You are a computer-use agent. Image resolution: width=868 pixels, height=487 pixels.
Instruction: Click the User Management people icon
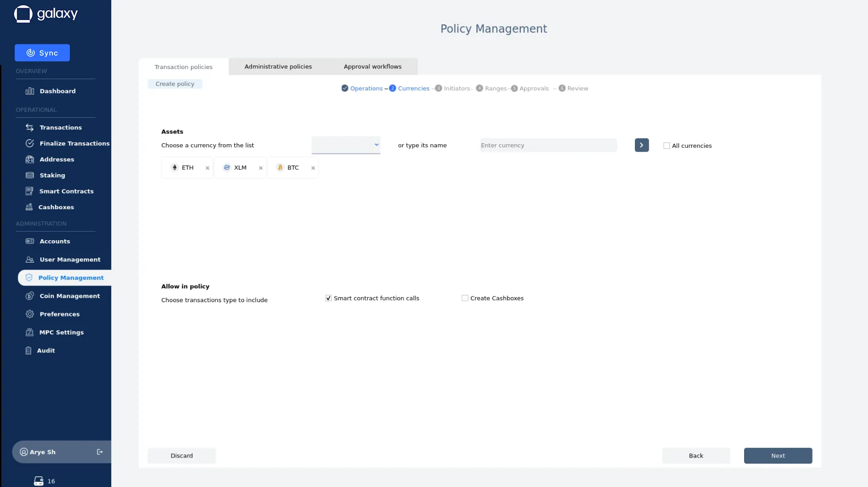click(x=29, y=259)
